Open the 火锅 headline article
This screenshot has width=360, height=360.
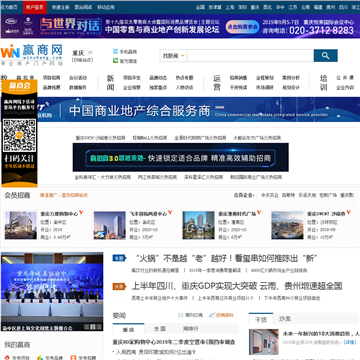click(227, 258)
